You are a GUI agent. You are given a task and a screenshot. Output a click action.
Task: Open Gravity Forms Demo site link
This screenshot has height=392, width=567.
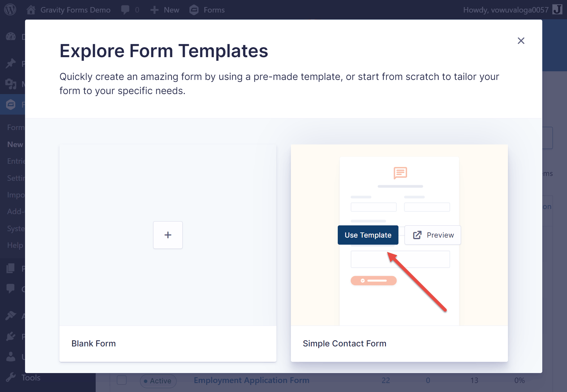point(75,10)
